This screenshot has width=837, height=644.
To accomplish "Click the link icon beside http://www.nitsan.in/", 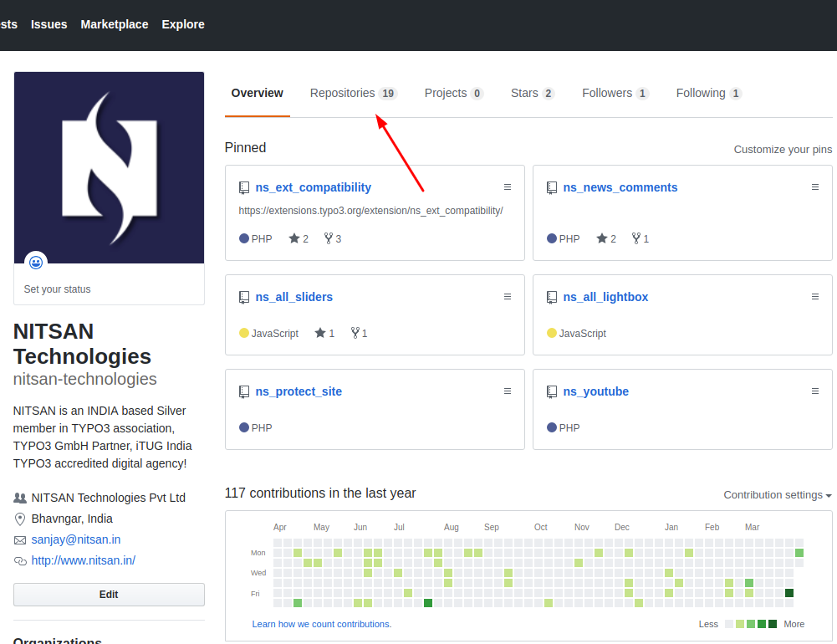I will tap(19, 560).
